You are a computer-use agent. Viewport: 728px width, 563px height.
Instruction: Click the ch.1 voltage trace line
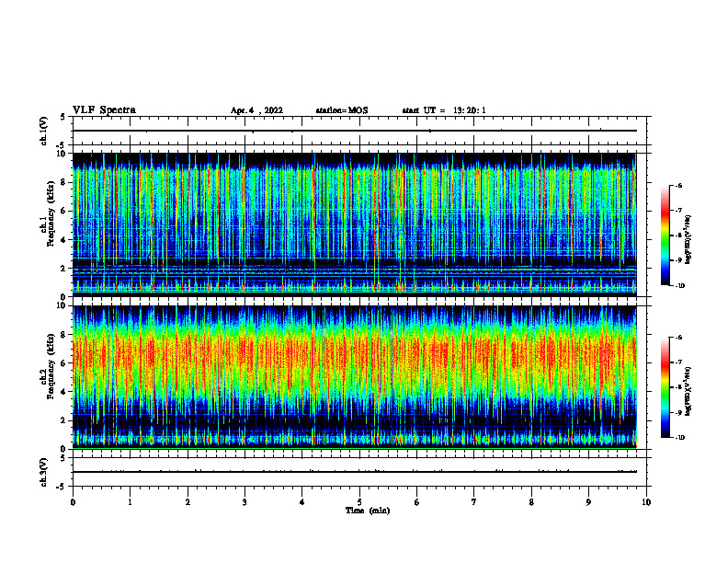[x=354, y=131]
